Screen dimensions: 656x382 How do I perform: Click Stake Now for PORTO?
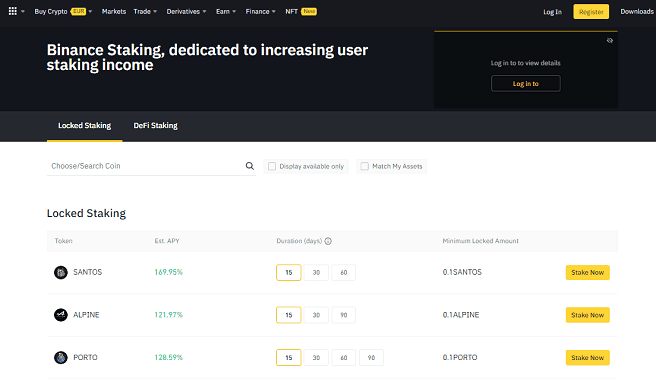coord(588,358)
